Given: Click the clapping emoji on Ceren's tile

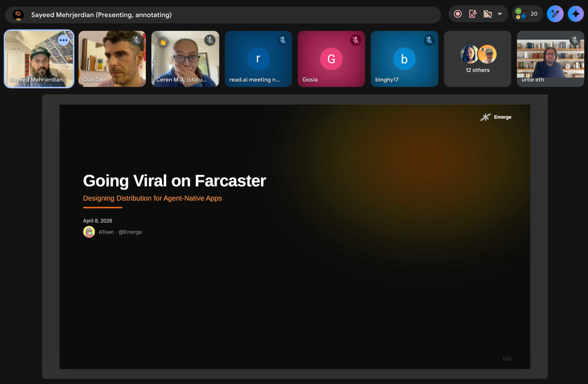Looking at the screenshot, I should (x=163, y=43).
